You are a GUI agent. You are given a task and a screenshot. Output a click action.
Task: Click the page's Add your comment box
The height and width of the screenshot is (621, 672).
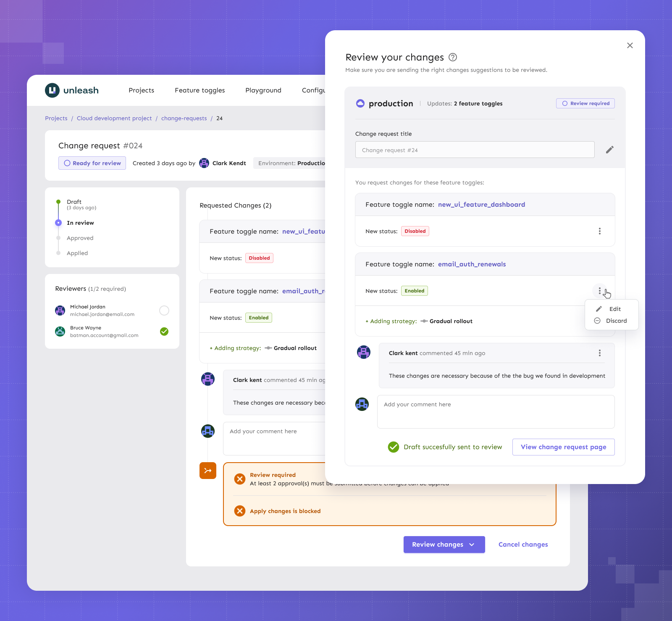(274, 439)
